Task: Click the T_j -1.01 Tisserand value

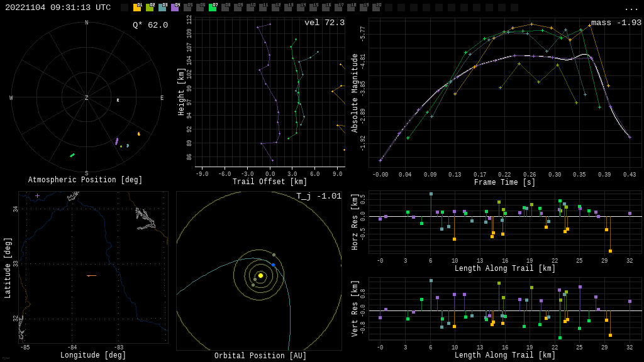Action: point(319,196)
